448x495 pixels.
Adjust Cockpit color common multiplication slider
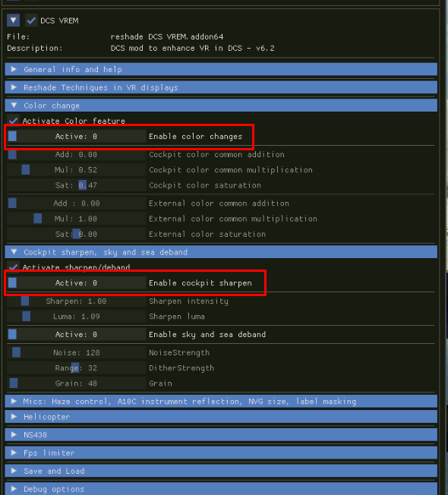pos(76,170)
